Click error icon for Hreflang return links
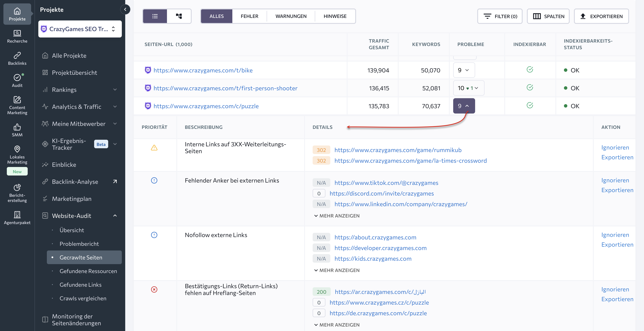Viewport: 644px width, 331px height. pos(154,289)
